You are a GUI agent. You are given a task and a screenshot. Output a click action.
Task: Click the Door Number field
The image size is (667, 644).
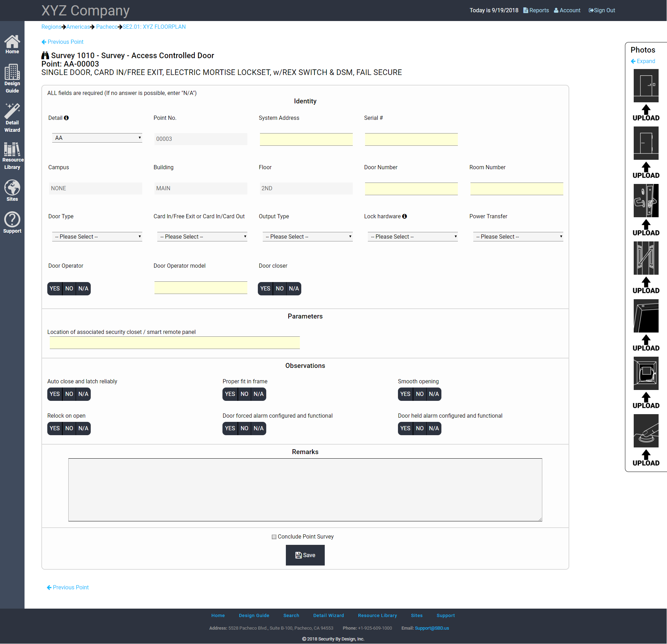411,189
